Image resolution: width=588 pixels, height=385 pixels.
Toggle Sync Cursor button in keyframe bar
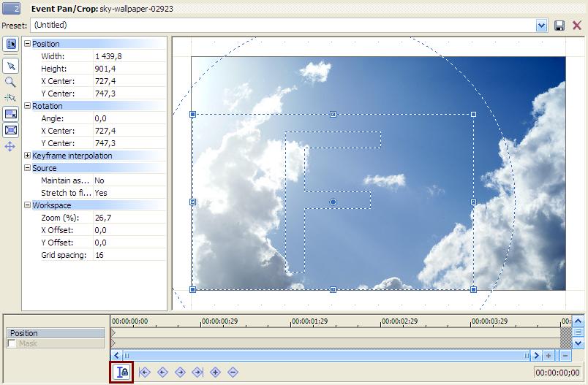click(122, 372)
